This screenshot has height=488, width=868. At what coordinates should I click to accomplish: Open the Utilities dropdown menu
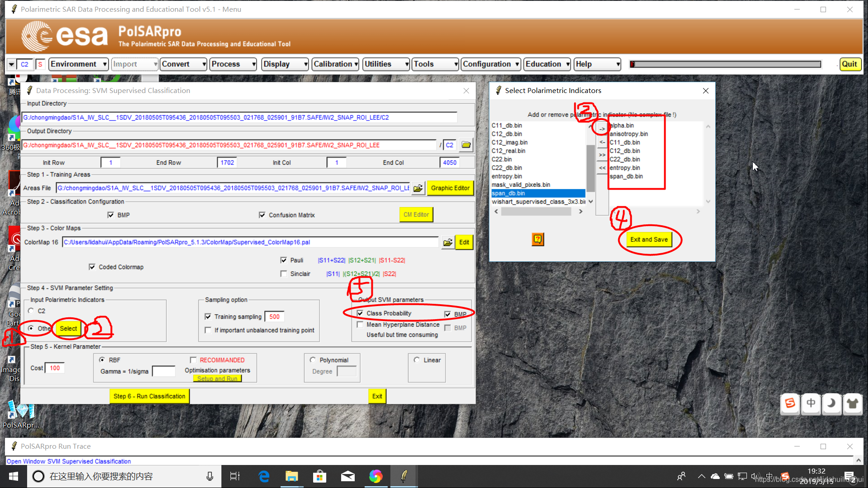(x=386, y=64)
